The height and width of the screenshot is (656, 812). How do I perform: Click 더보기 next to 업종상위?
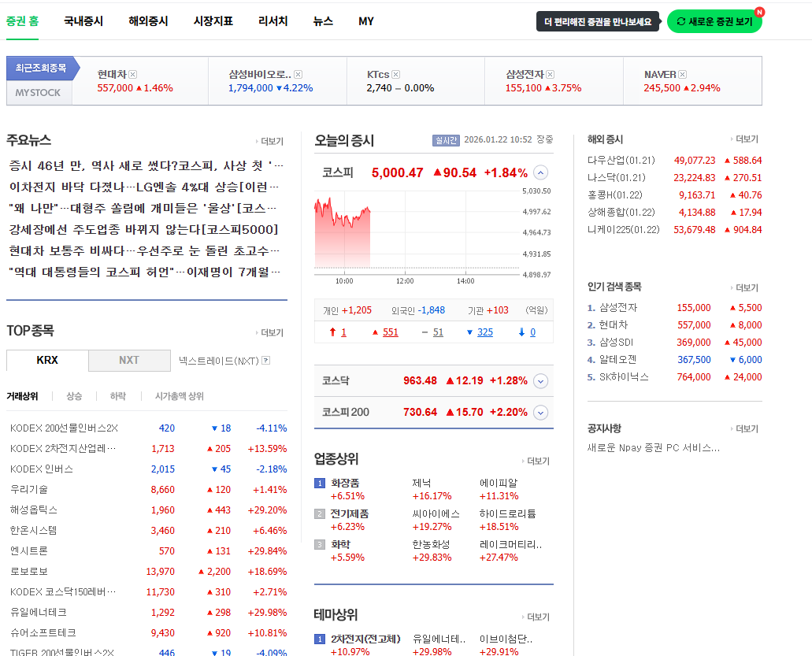coord(536,461)
